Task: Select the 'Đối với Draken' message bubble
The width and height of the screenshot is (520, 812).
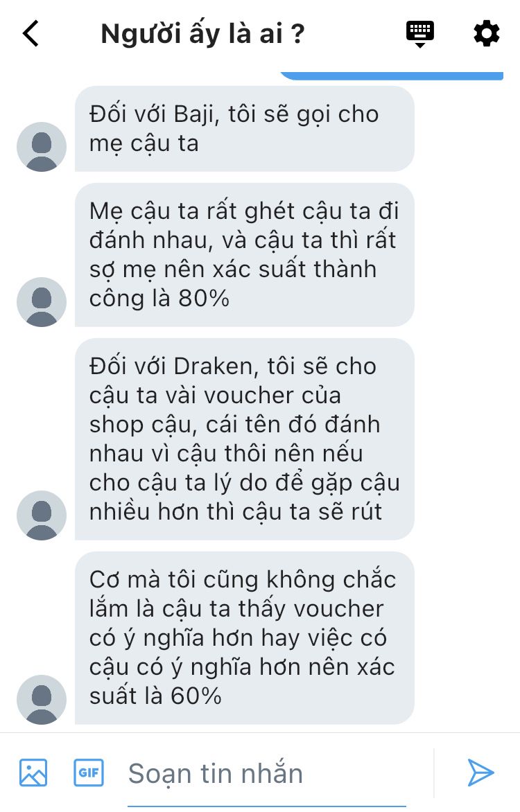Action: [x=245, y=439]
